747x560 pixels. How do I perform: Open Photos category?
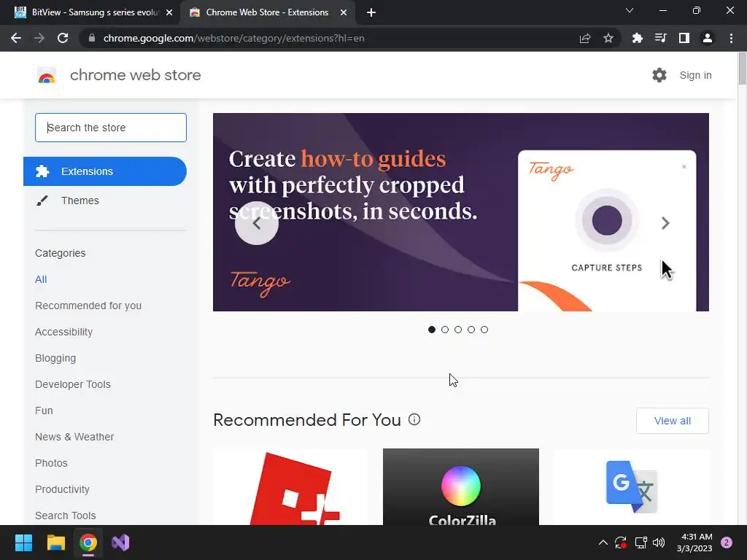[x=51, y=463]
